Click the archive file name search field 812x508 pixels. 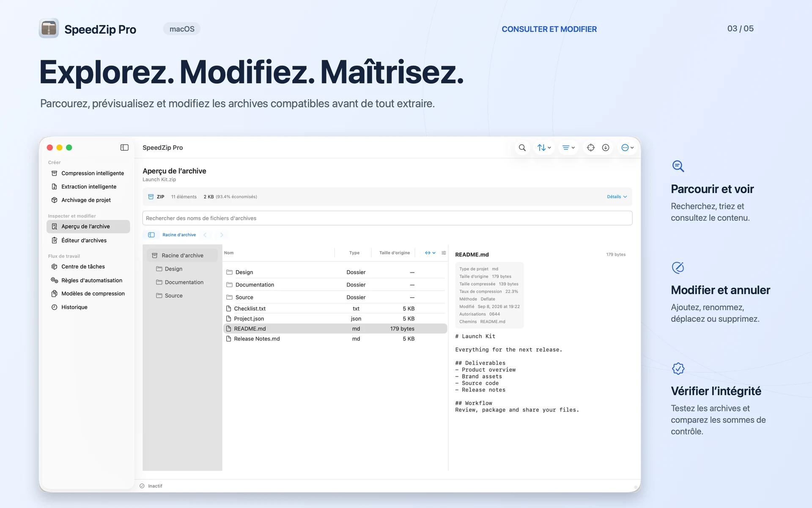click(387, 218)
